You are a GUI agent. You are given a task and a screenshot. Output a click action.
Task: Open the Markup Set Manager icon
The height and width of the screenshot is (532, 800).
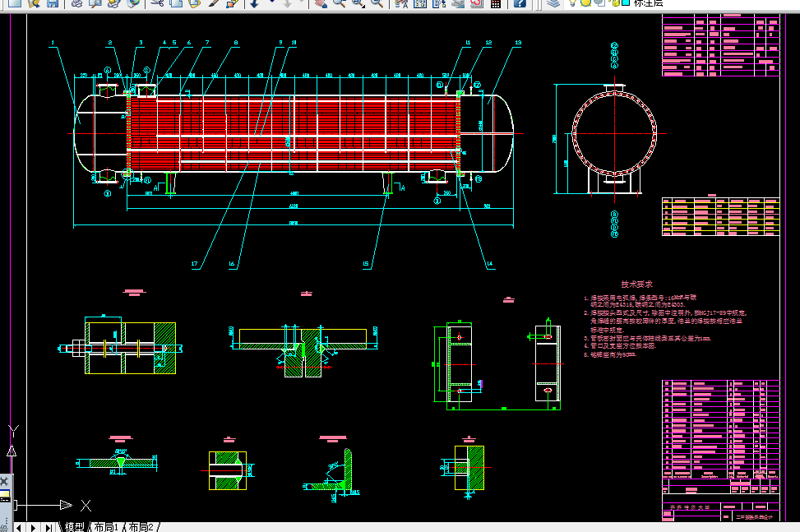pyautogui.click(x=477, y=3)
